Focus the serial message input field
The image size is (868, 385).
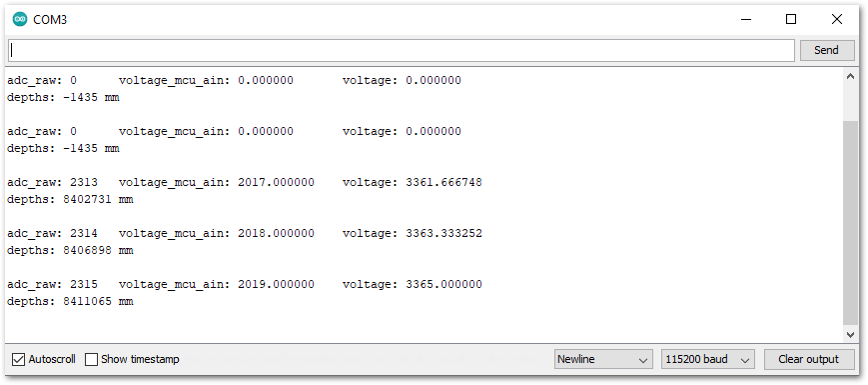[402, 50]
